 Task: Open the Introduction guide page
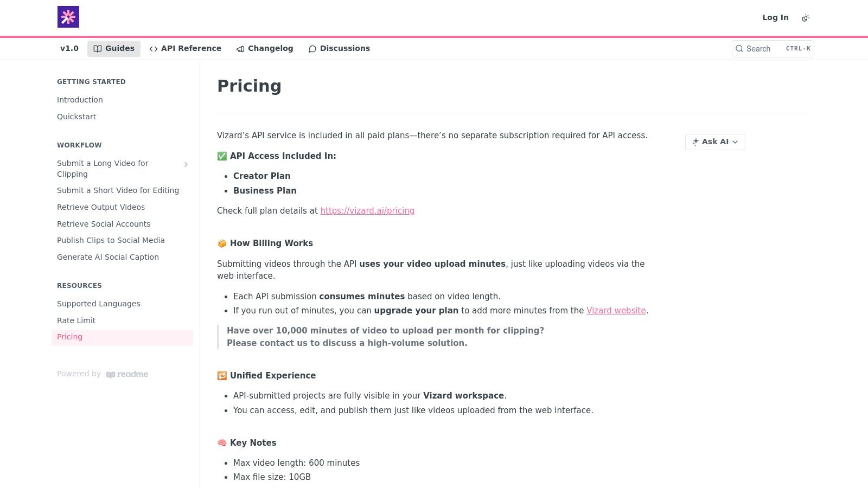click(80, 100)
